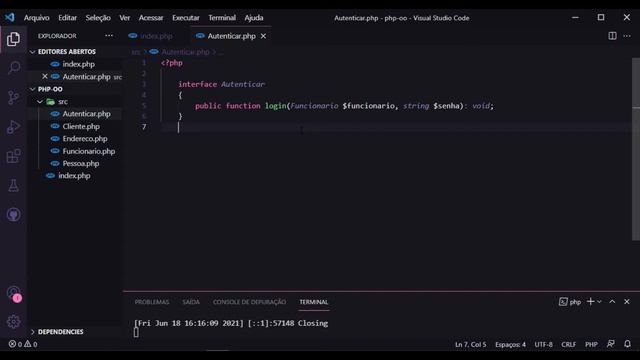Open the Acessar menu

tap(151, 18)
